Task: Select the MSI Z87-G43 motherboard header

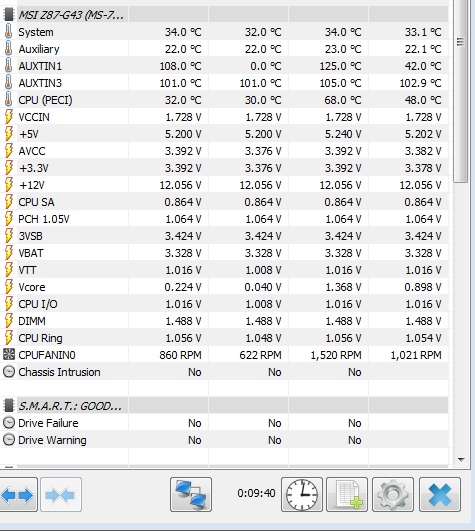Action: point(224,15)
